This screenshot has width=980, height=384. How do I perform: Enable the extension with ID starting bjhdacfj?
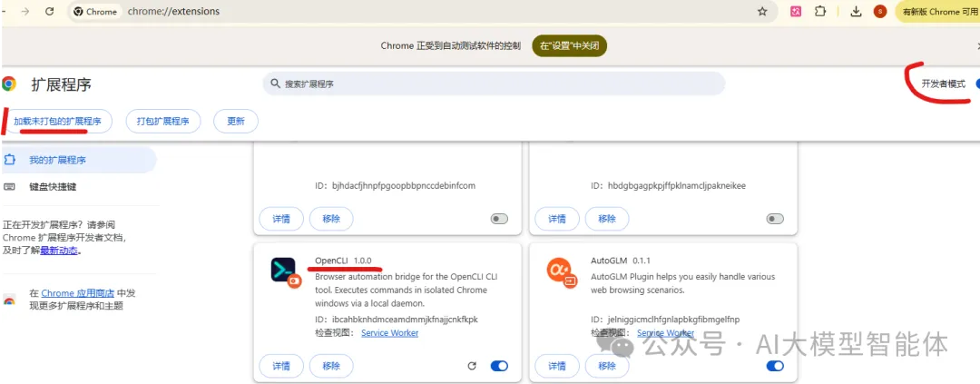(499, 219)
